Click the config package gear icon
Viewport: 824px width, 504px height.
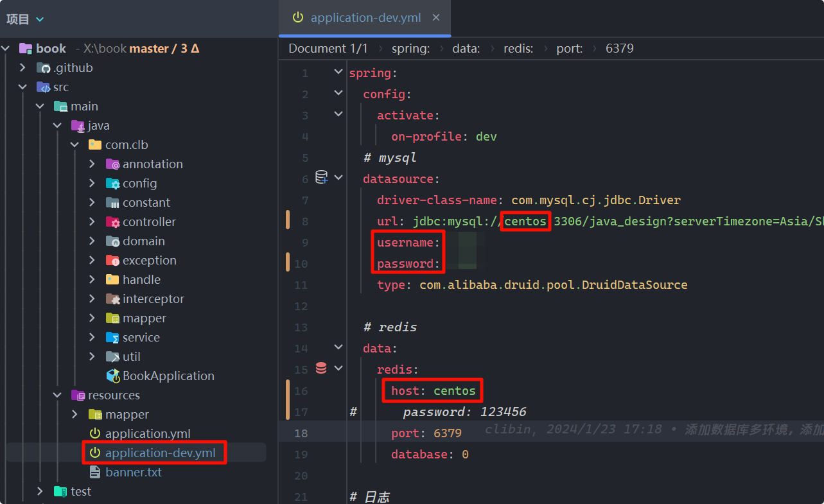tap(112, 183)
